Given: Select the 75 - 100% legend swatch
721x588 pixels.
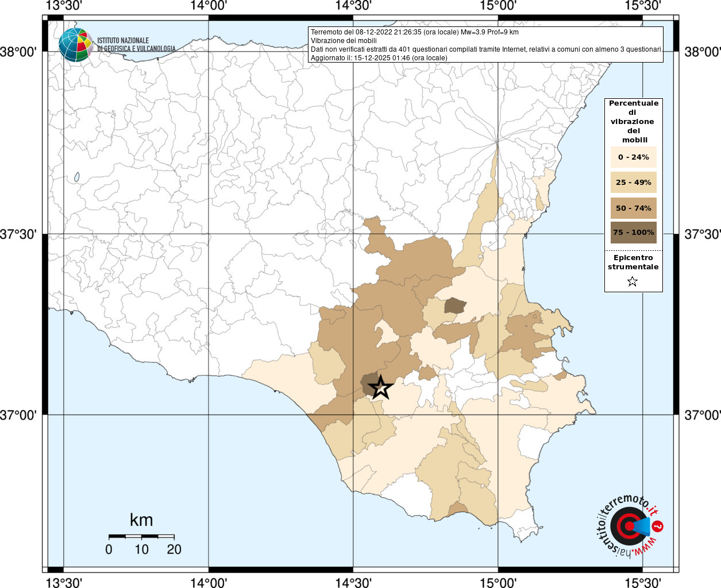Looking at the screenshot, I should click(x=633, y=233).
